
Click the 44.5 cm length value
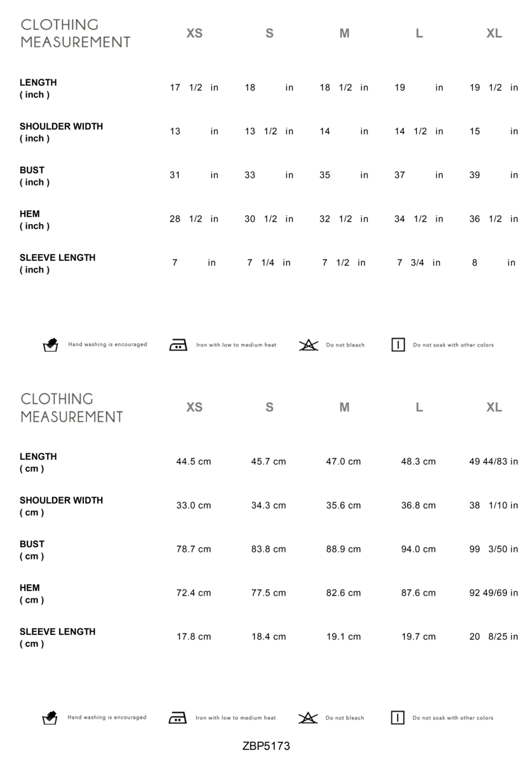coord(194,462)
